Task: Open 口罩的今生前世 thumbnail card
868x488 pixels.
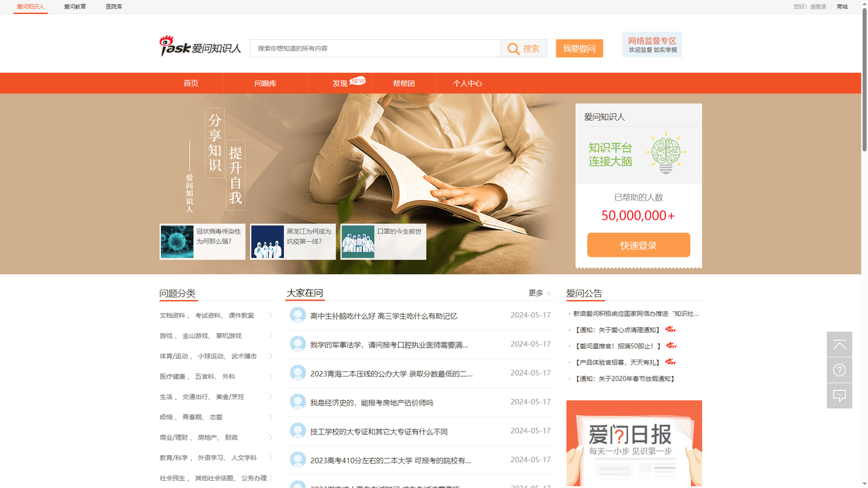Action: 383,242
